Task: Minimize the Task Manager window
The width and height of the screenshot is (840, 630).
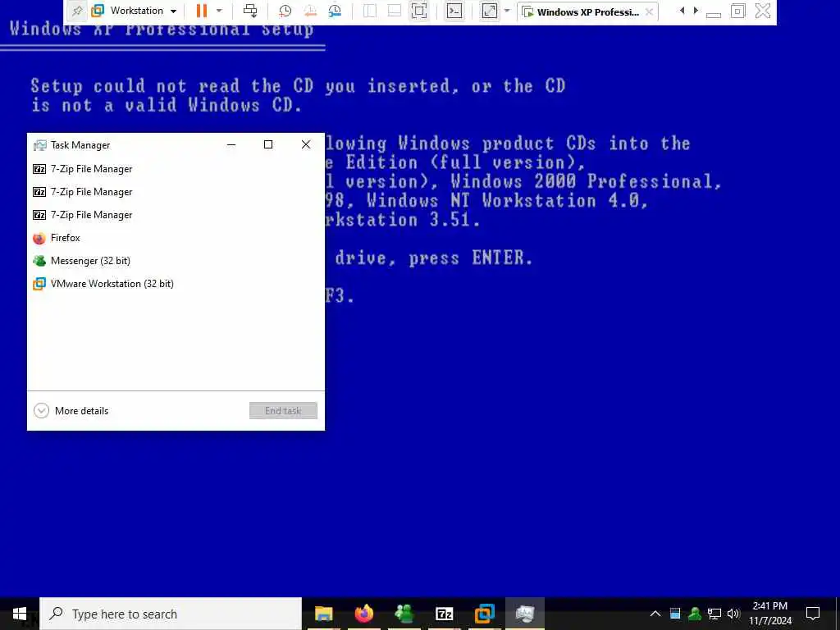Action: click(x=231, y=144)
